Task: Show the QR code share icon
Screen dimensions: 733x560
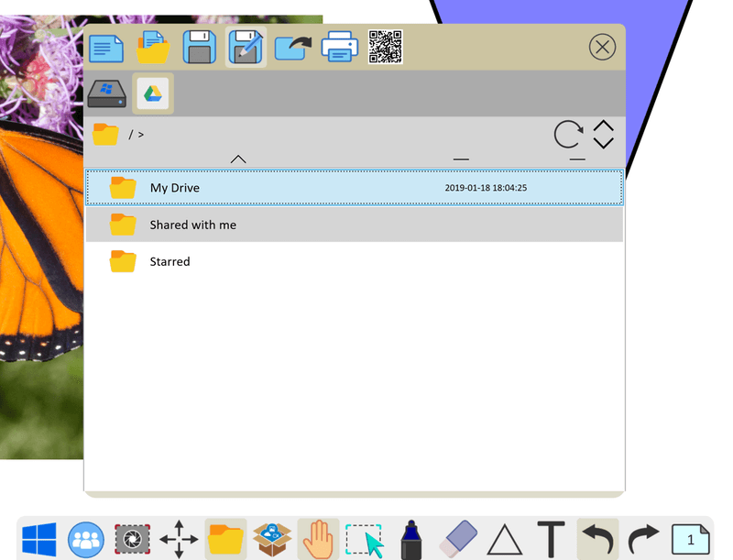Action: 385,47
